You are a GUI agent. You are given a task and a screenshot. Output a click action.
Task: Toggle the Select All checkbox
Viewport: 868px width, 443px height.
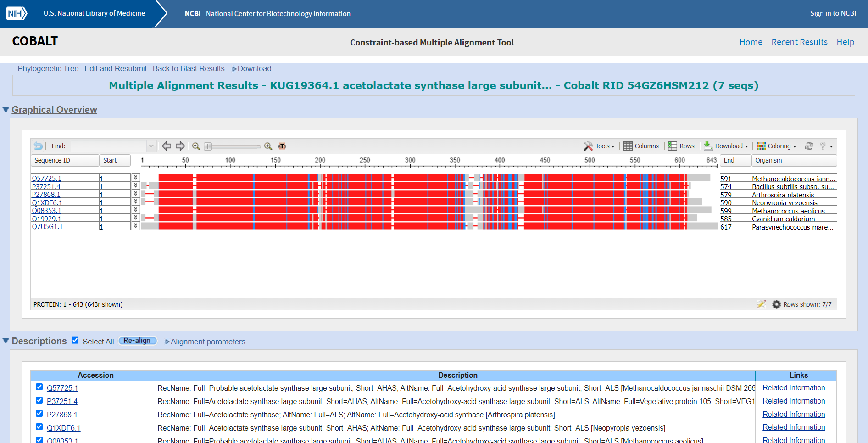(x=75, y=341)
